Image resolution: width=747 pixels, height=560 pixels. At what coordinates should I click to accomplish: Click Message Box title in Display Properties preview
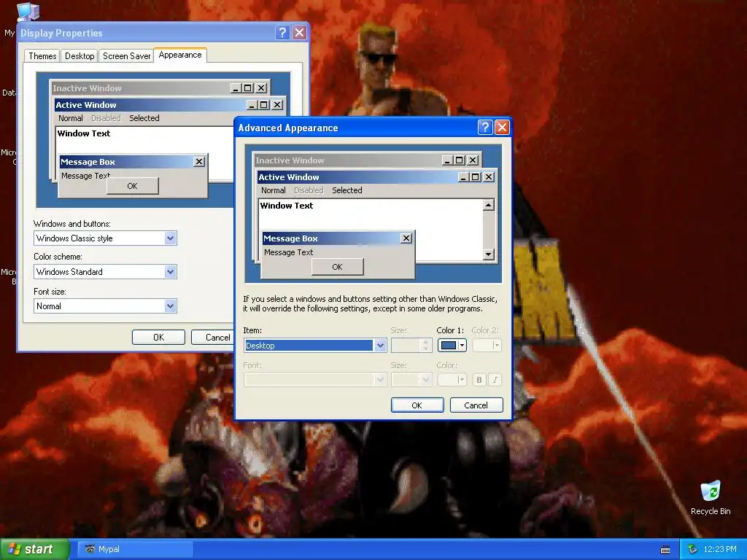click(88, 162)
